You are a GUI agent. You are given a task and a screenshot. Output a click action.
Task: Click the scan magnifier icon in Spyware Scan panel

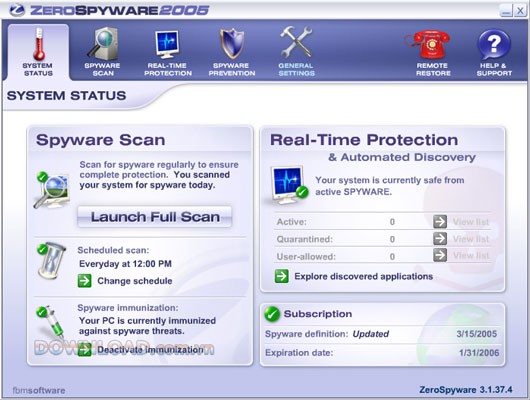pyautogui.click(x=52, y=190)
